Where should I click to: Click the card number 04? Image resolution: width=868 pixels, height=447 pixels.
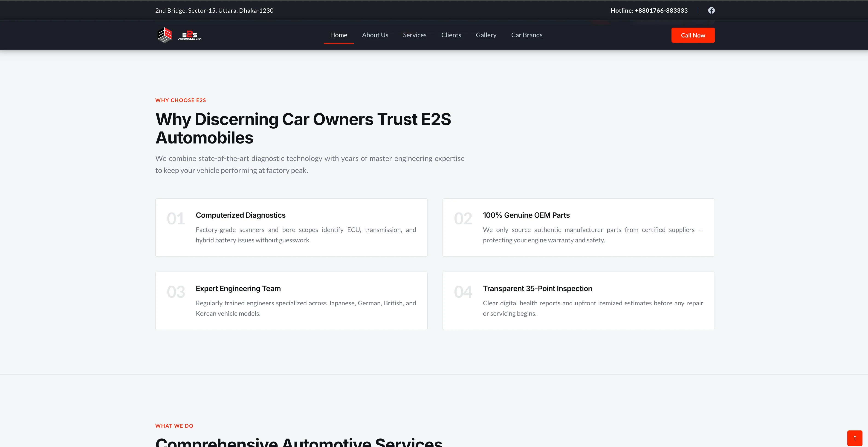click(x=463, y=292)
